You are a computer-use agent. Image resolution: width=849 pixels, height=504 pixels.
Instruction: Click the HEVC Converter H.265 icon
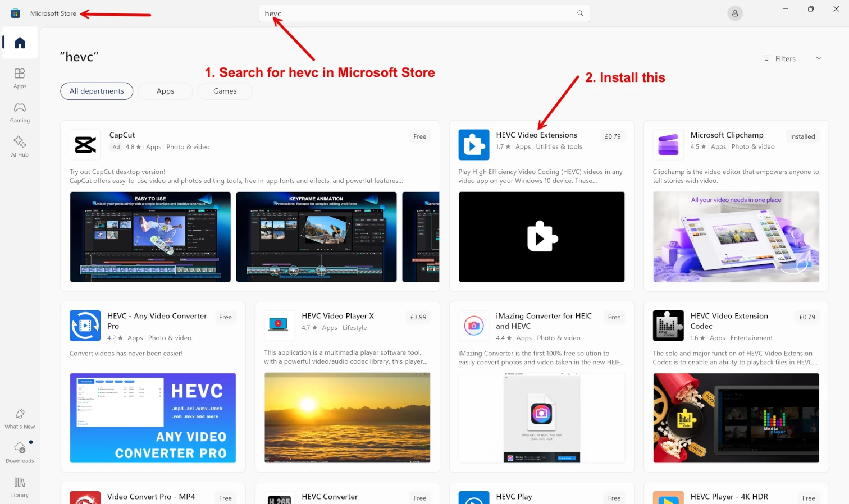[x=279, y=498]
